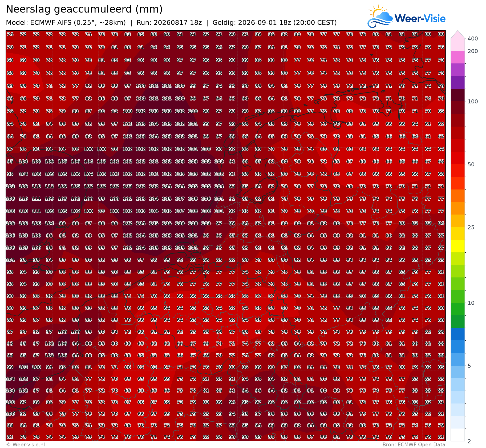This screenshot has height=448, width=486.
Task: Click the 10 tick label on the legend
Action: 471,303
